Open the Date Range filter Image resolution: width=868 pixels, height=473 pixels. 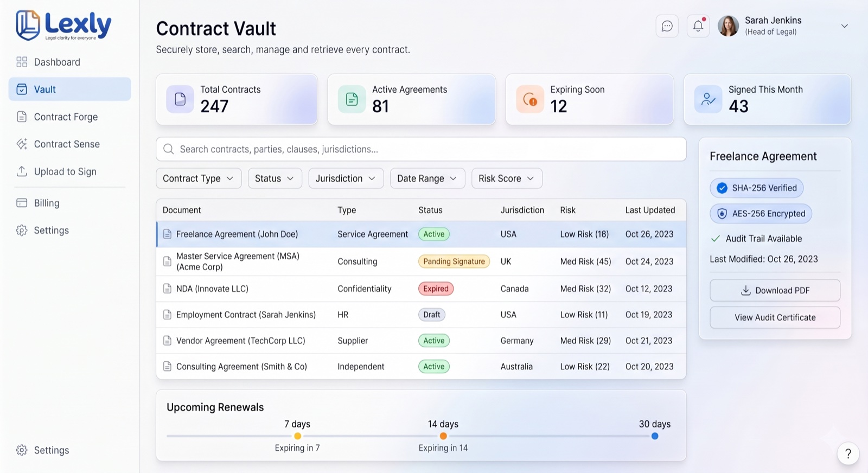coord(427,178)
